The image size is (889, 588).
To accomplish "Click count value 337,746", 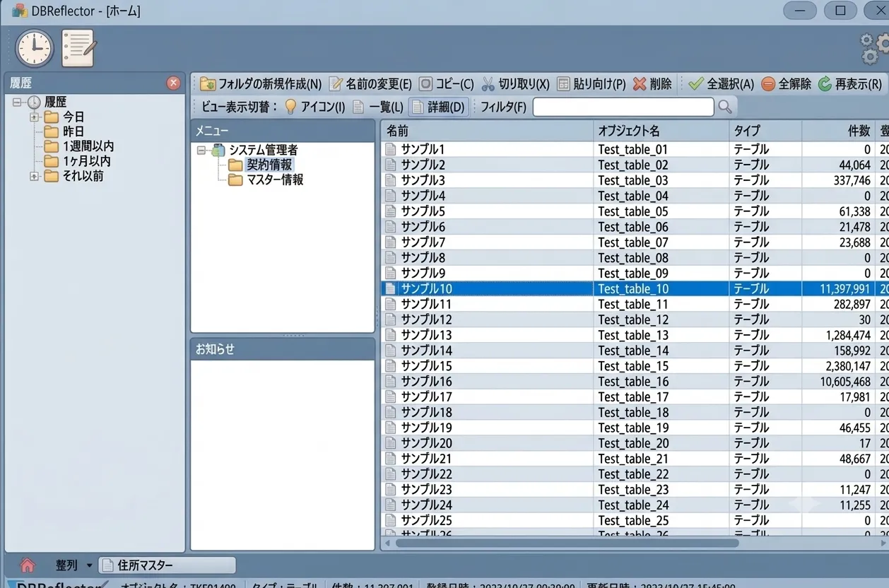I will click(852, 180).
